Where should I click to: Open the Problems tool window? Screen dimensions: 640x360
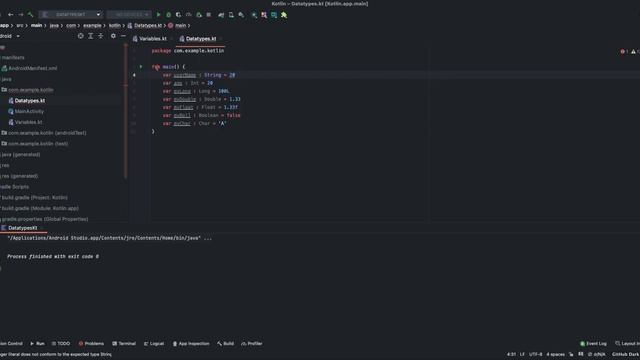point(91,344)
